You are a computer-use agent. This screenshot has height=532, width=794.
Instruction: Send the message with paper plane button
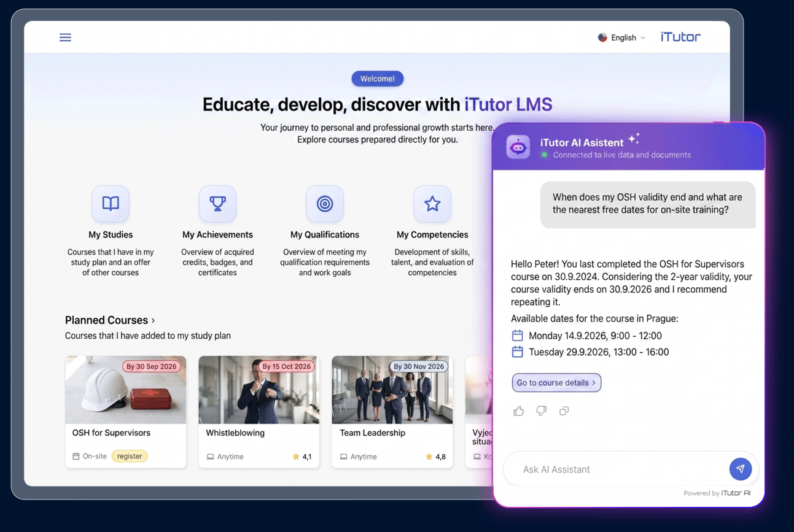pos(741,469)
